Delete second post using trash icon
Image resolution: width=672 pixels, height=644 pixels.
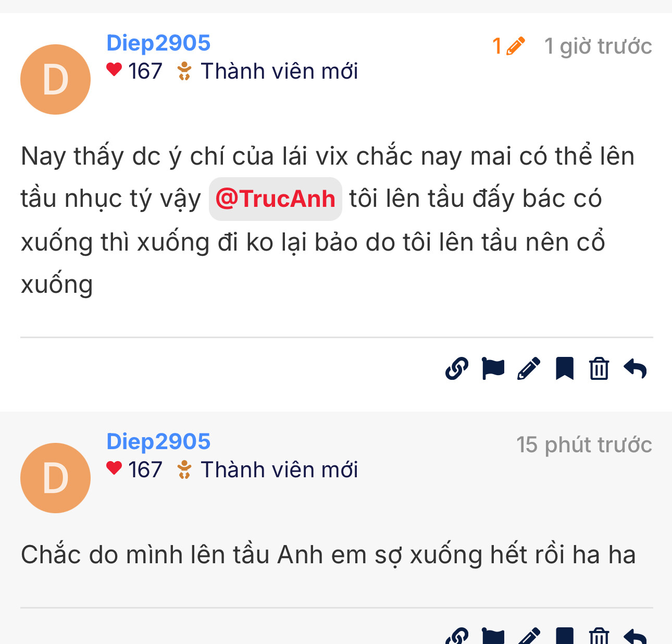pos(599,637)
